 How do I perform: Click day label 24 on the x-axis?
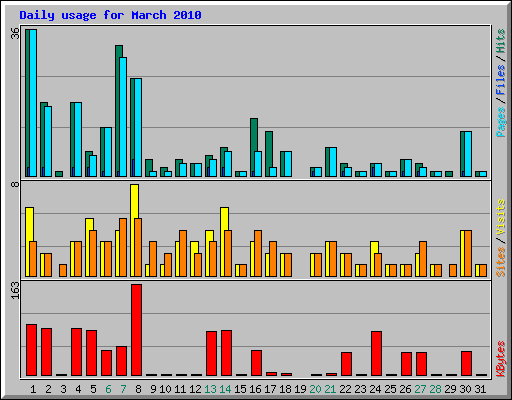point(375,389)
